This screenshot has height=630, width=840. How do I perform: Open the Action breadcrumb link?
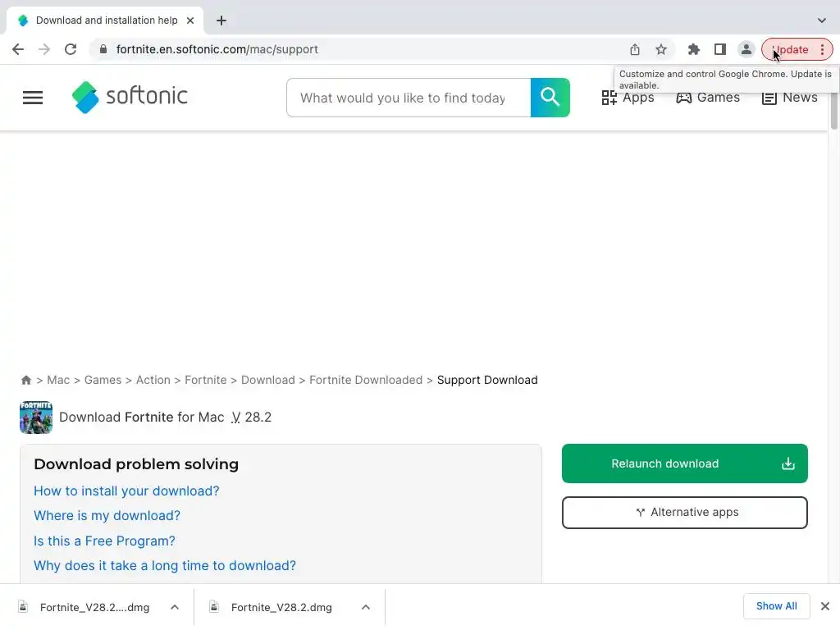[x=153, y=380]
